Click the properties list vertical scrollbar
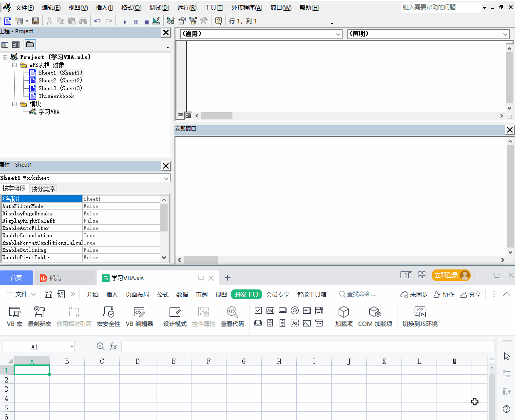Screen dimensions: 515x420 pyautogui.click(x=164, y=228)
